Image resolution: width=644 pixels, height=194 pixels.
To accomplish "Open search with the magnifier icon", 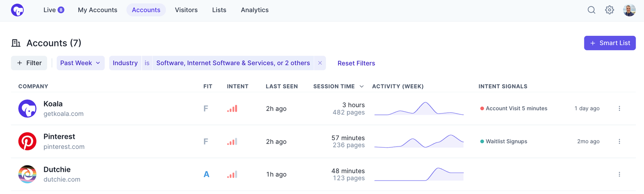I will pyautogui.click(x=591, y=10).
